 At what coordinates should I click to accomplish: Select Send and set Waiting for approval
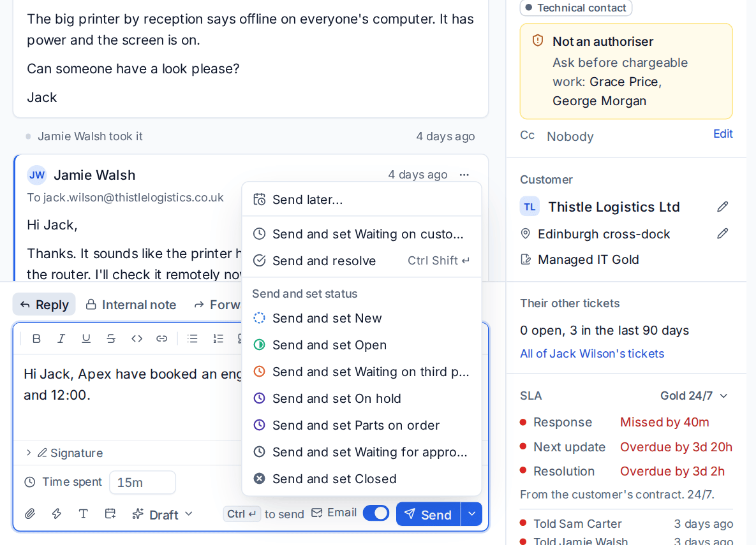tap(362, 452)
